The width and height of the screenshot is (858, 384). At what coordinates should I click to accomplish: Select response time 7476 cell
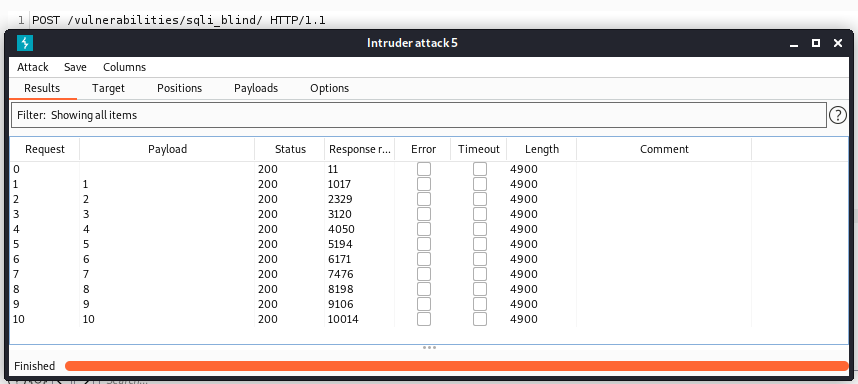tap(340, 274)
